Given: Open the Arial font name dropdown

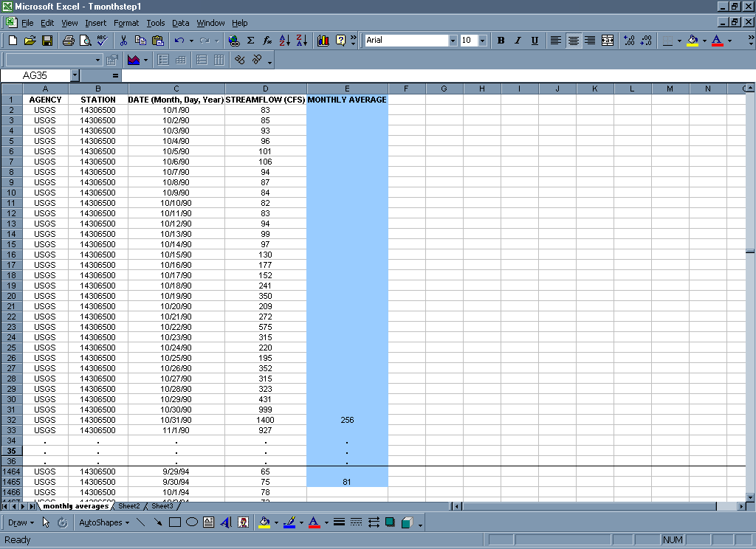Looking at the screenshot, I should [453, 41].
